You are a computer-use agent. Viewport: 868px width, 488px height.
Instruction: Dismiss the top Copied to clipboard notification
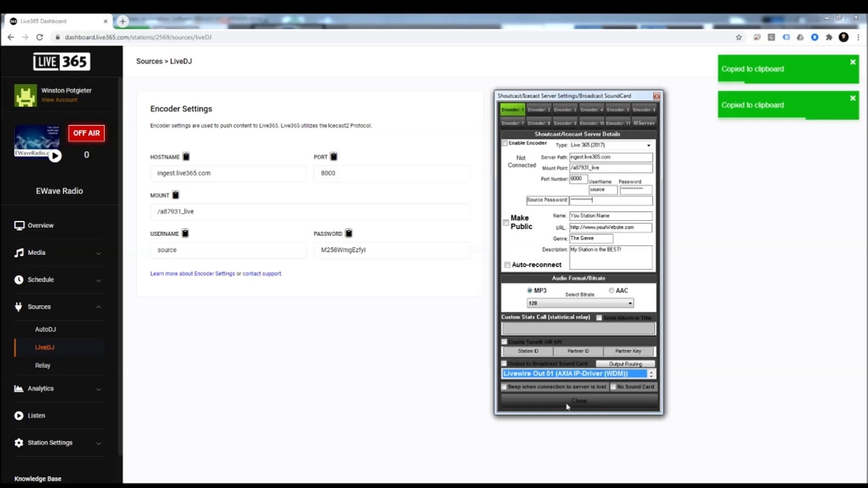[x=852, y=62]
